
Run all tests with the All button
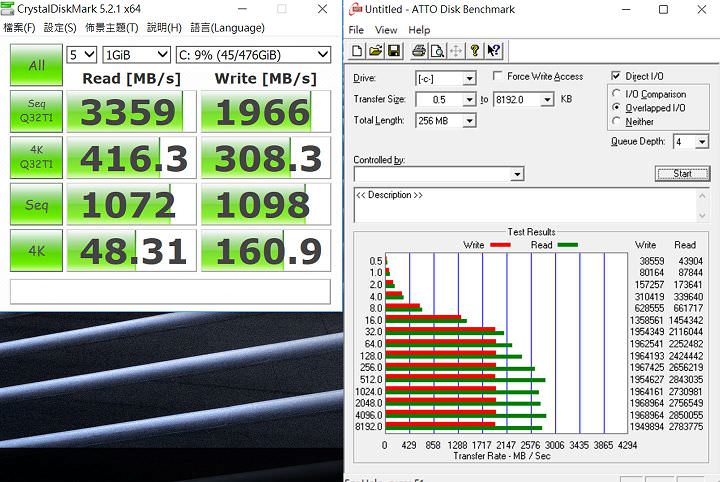(36, 65)
